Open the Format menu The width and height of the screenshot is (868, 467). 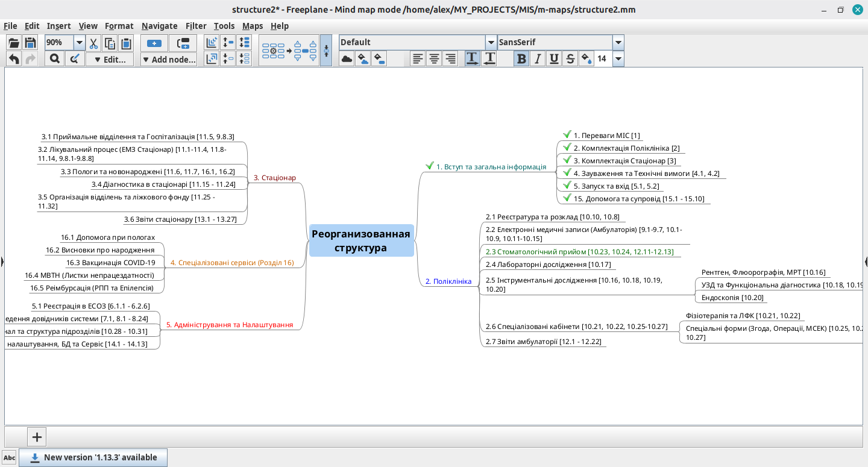(119, 26)
